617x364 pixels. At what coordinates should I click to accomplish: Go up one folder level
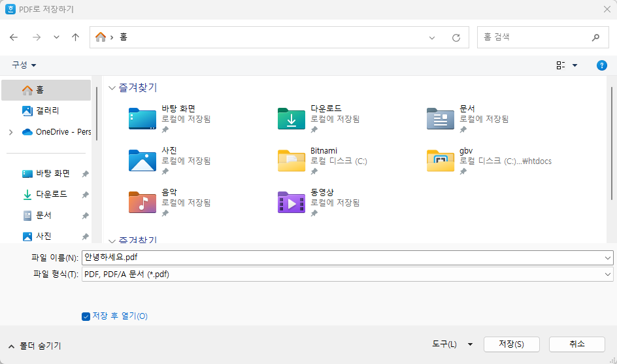tap(75, 37)
